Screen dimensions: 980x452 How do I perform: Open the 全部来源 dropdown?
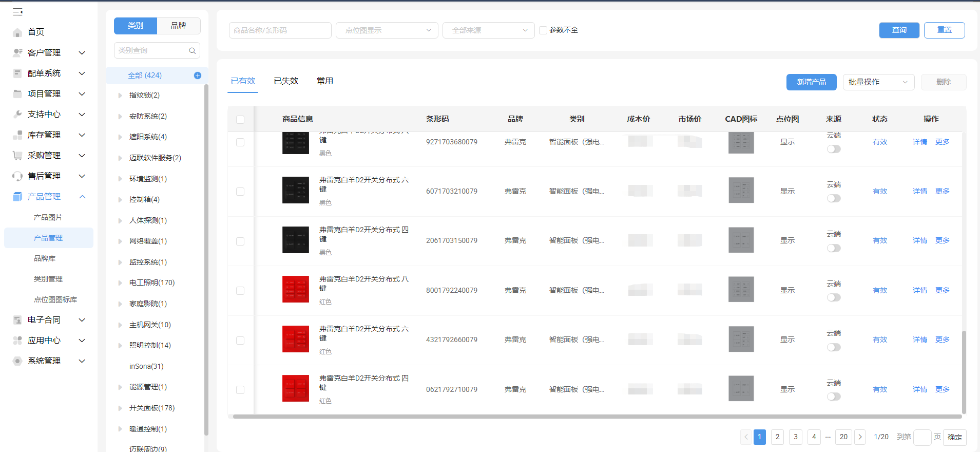point(489,30)
